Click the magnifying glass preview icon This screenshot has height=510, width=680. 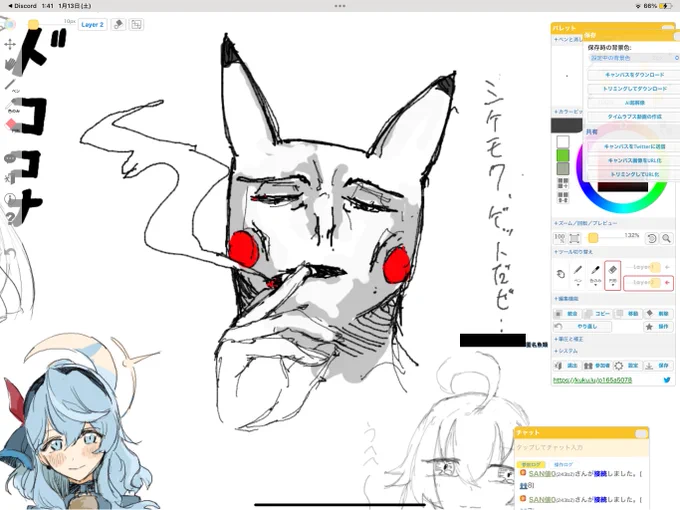[x=666, y=238]
